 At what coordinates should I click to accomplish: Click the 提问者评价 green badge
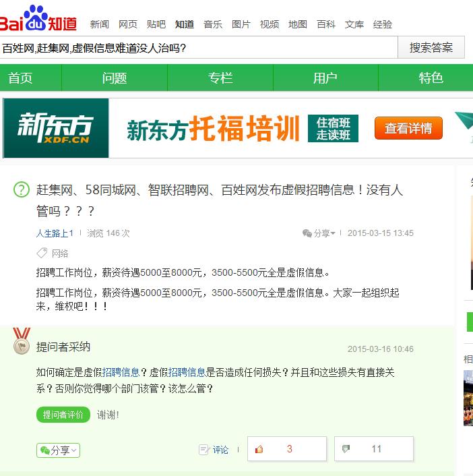coord(63,415)
